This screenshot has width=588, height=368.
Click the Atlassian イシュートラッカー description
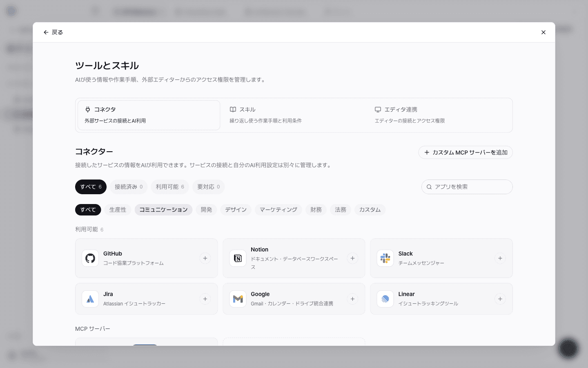134,304
